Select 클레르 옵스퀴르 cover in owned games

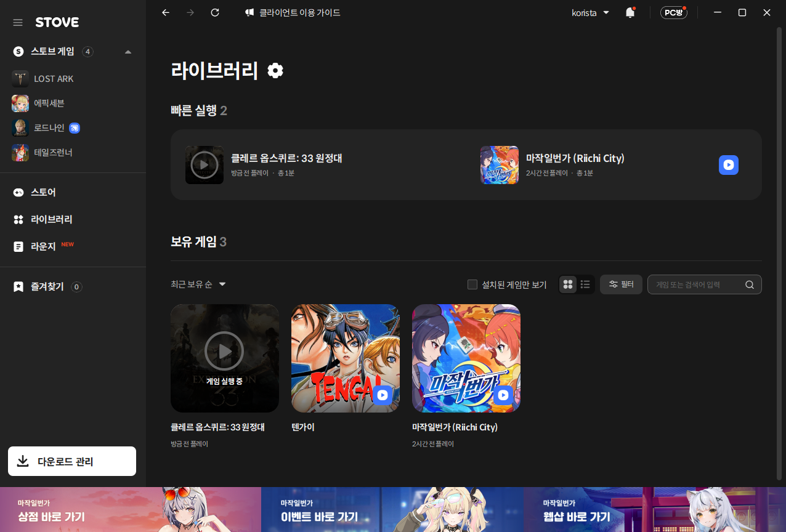tap(225, 358)
